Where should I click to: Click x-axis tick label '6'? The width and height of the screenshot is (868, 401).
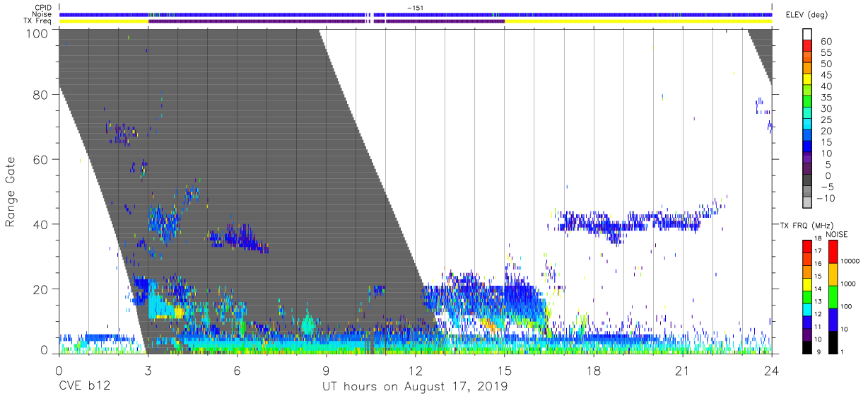coord(237,371)
